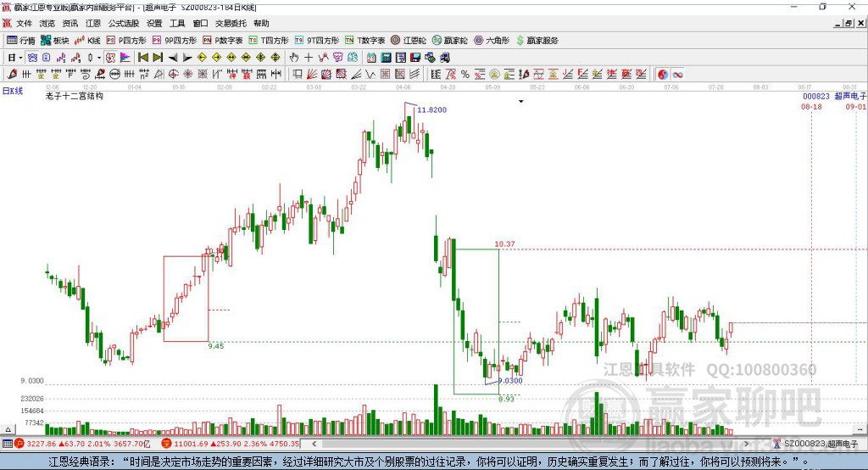
Task: Launch the 赢家轮 wheel tool
Action: pyautogui.click(x=450, y=41)
